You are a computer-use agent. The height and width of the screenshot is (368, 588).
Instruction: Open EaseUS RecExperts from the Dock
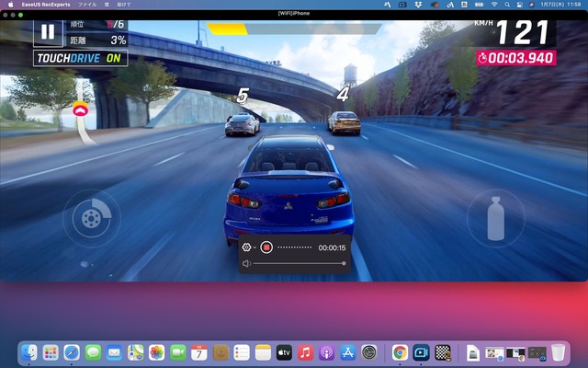coord(421,352)
